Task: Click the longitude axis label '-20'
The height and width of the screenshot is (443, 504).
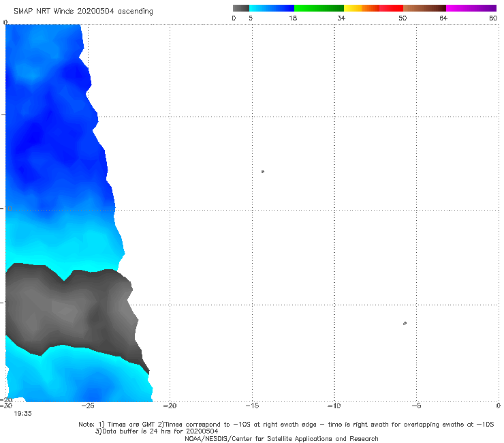Action: click(x=170, y=406)
